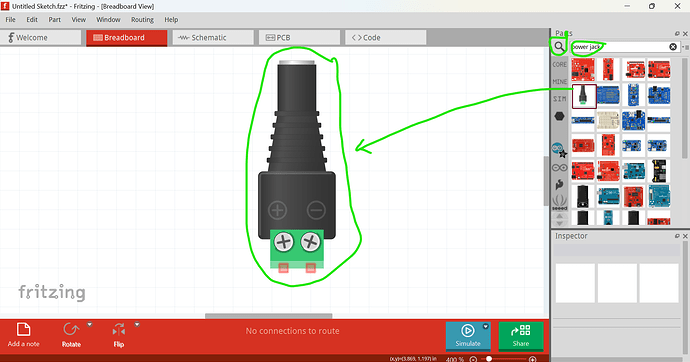Click the Rotate tool icon
This screenshot has width=690, height=362.
pyautogui.click(x=71, y=329)
